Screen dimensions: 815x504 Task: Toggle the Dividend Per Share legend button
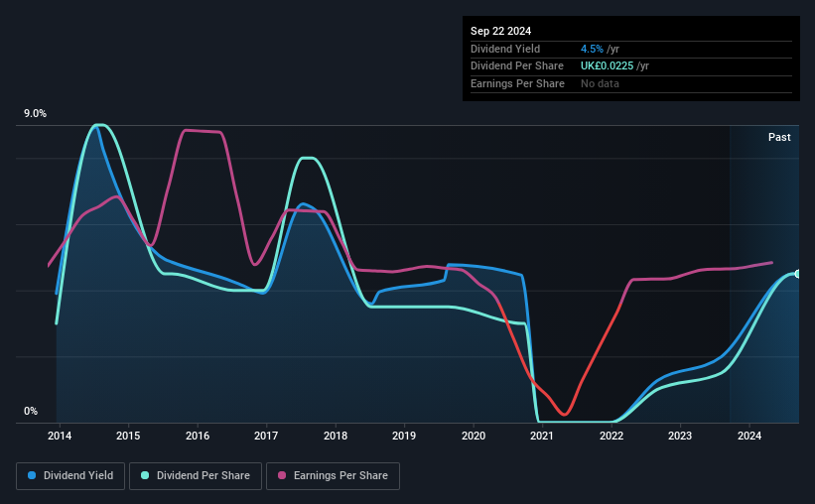click(x=196, y=476)
